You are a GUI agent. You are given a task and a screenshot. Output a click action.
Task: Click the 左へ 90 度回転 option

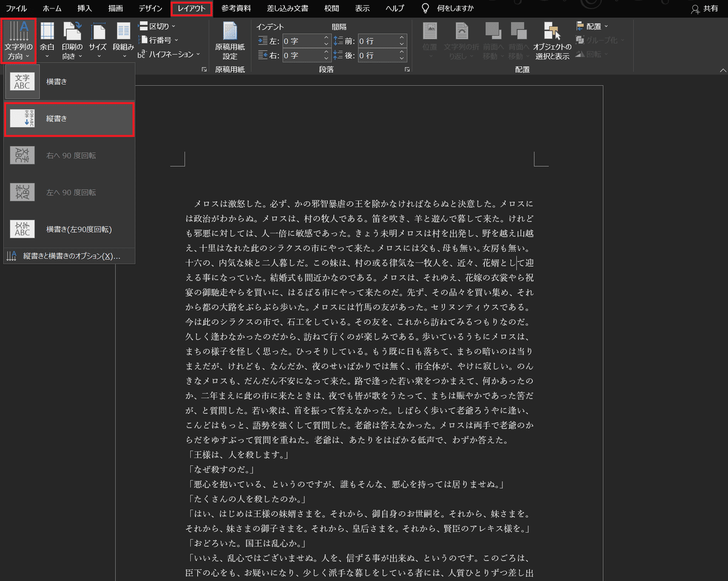pyautogui.click(x=69, y=192)
